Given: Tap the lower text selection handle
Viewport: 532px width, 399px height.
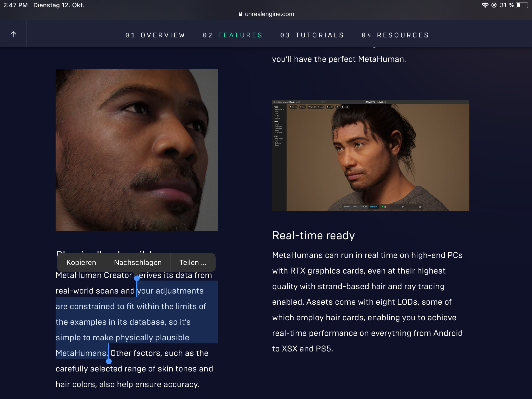Looking at the screenshot, I should (x=109, y=361).
